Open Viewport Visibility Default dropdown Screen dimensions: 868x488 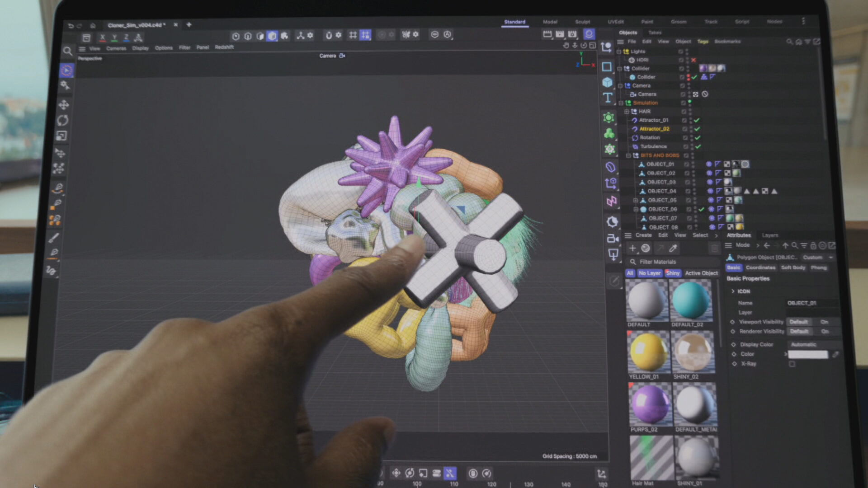[x=799, y=322]
